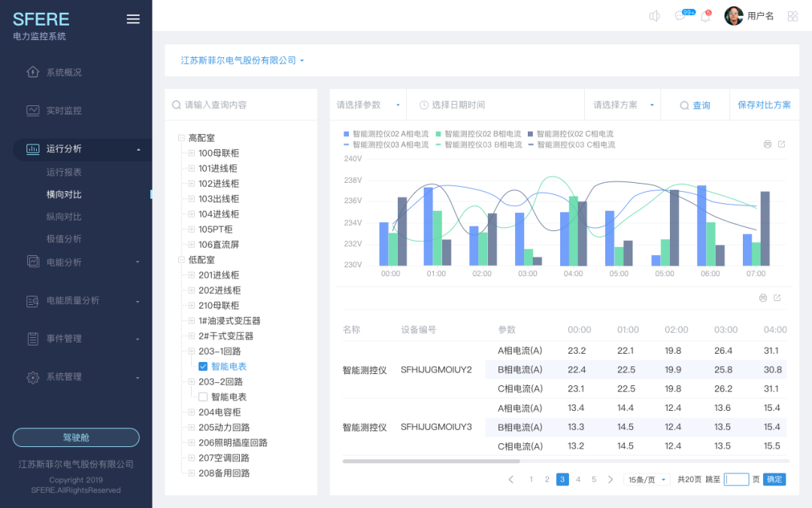Screen dimensions: 812x508
Task: Open the notification bell icon
Action: click(704, 17)
